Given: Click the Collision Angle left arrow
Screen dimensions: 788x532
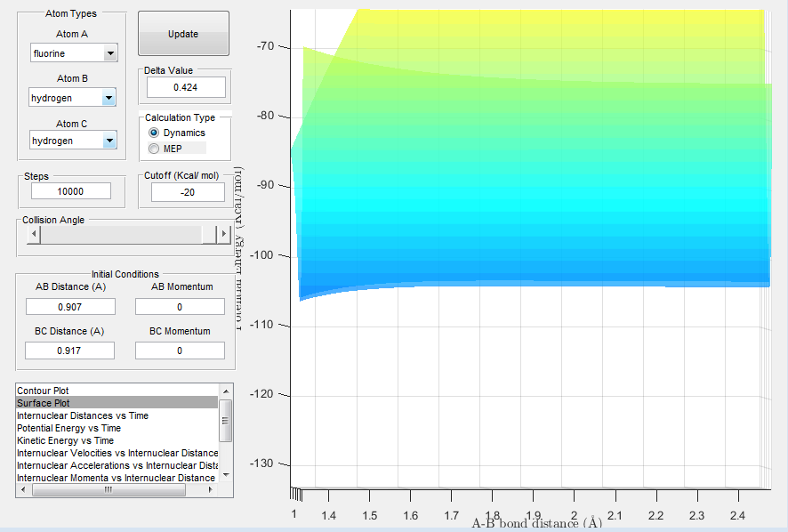Looking at the screenshot, I should pos(34,234).
